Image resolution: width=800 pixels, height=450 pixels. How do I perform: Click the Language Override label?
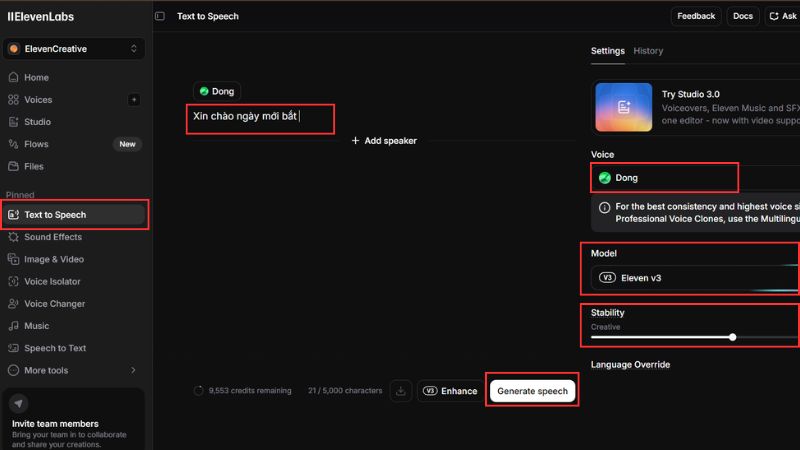click(x=630, y=365)
